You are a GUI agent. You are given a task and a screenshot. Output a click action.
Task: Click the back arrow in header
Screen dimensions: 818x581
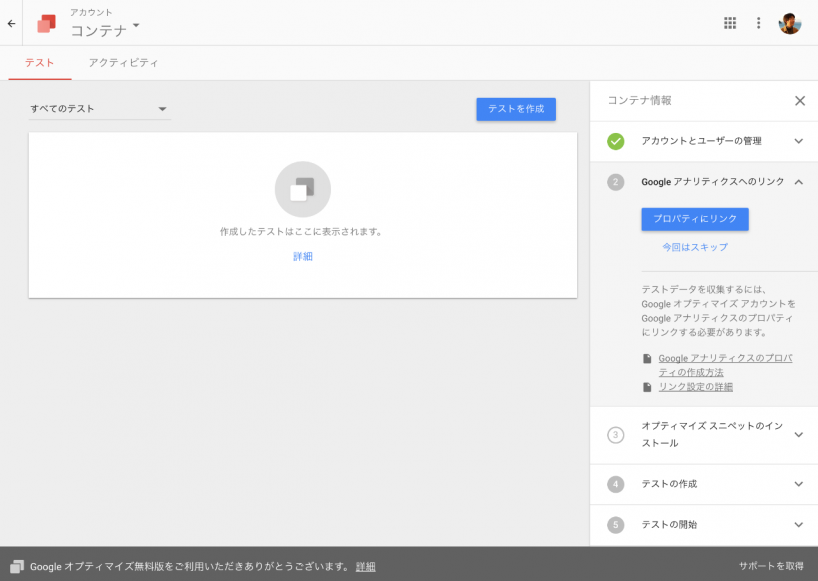pos(11,23)
